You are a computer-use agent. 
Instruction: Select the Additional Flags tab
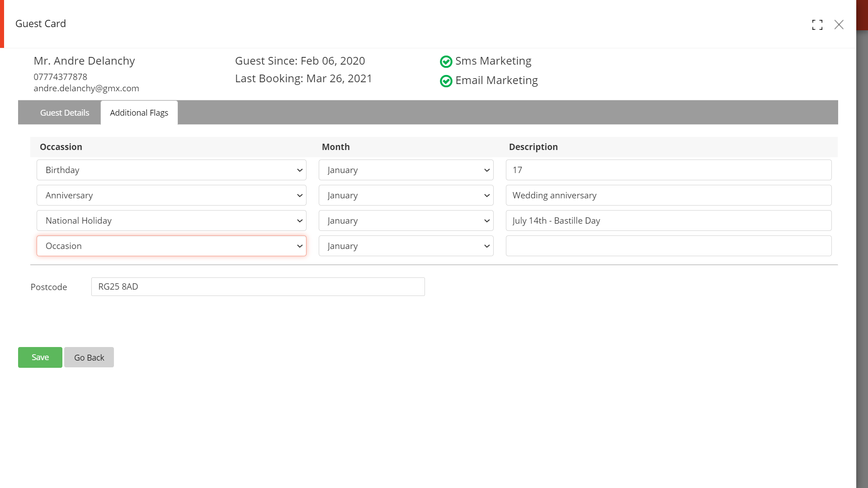tap(139, 113)
